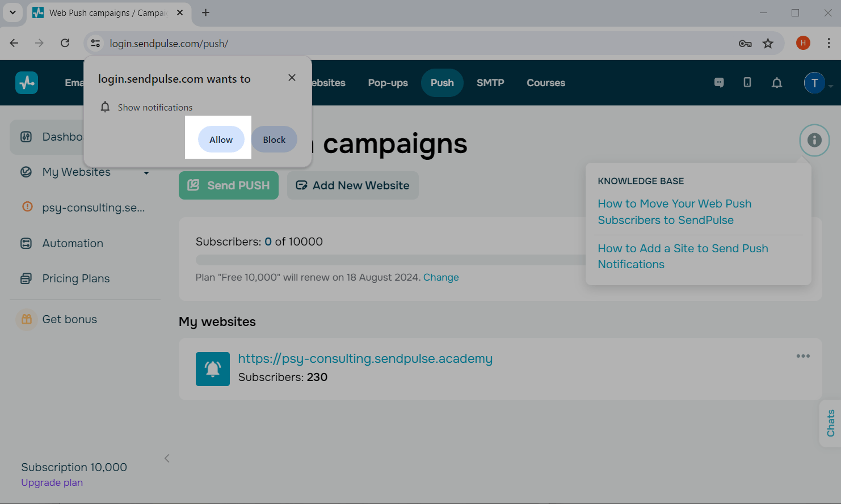
Task: Open How to Move Your Web Push Subscribers article
Action: pos(675,211)
